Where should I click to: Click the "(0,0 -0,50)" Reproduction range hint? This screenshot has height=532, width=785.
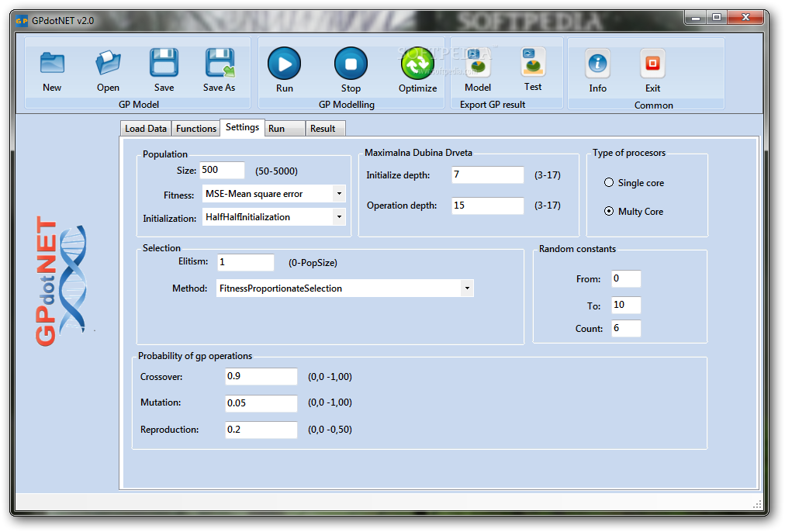pyautogui.click(x=330, y=430)
